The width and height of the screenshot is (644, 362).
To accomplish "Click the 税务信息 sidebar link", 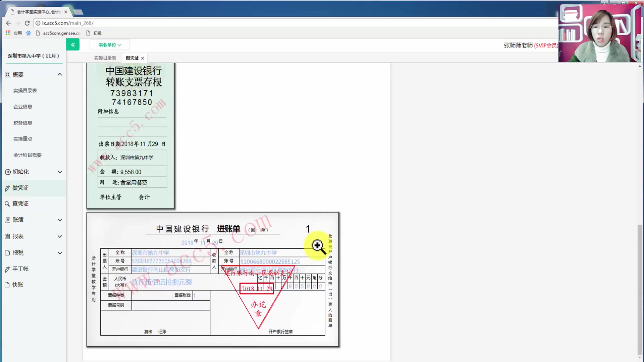I will click(22, 123).
